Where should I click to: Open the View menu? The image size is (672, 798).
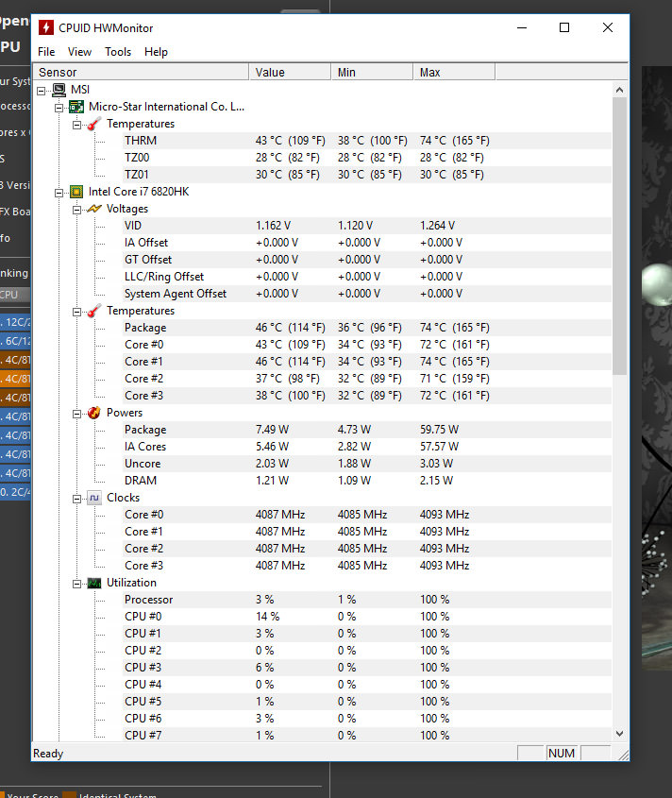(80, 51)
